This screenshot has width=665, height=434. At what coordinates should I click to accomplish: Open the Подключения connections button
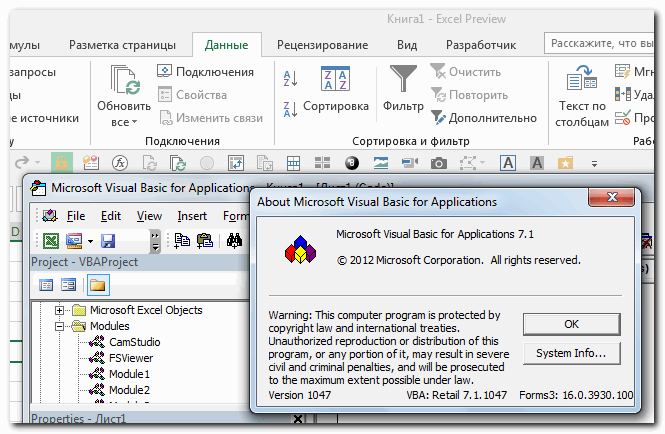[x=206, y=72]
